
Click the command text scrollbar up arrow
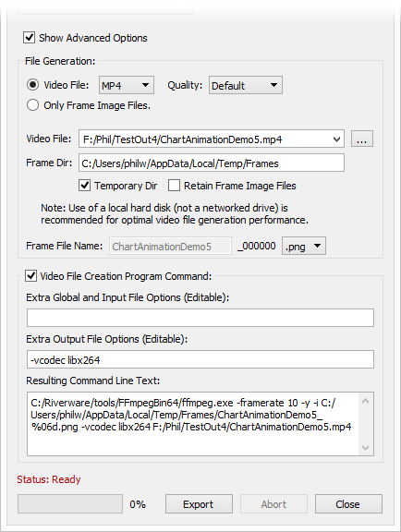pyautogui.click(x=366, y=402)
